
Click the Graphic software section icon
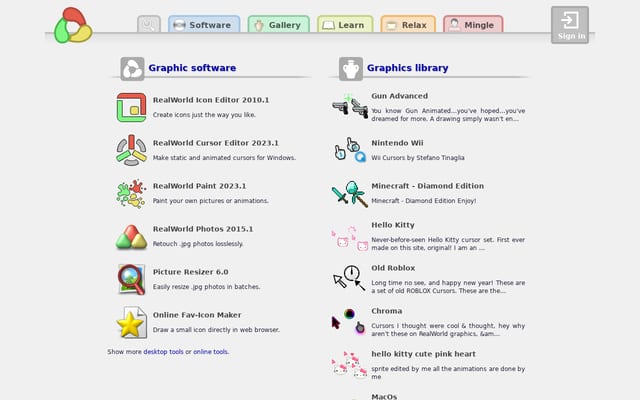pyautogui.click(x=132, y=69)
